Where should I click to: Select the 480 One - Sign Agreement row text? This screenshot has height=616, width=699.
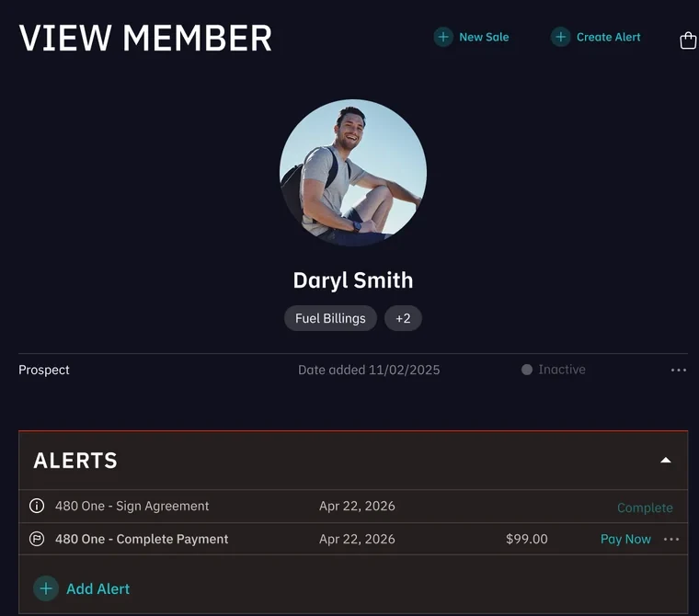[x=132, y=506]
